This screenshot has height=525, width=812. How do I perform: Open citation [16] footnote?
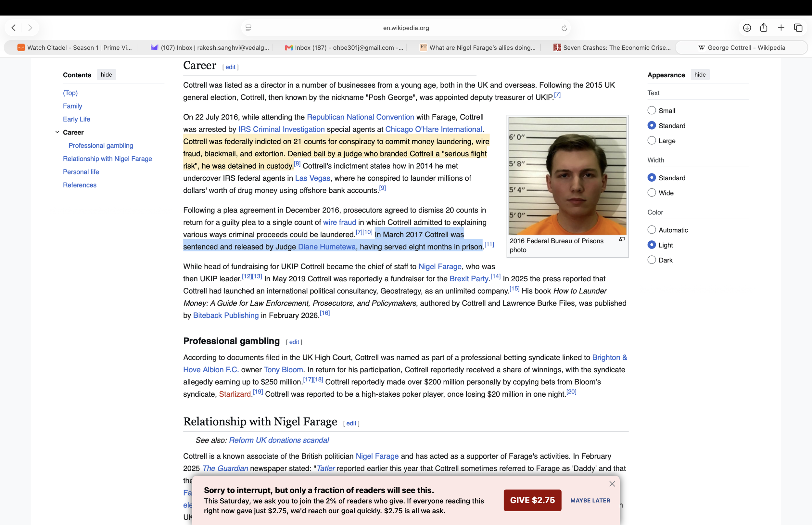point(325,313)
